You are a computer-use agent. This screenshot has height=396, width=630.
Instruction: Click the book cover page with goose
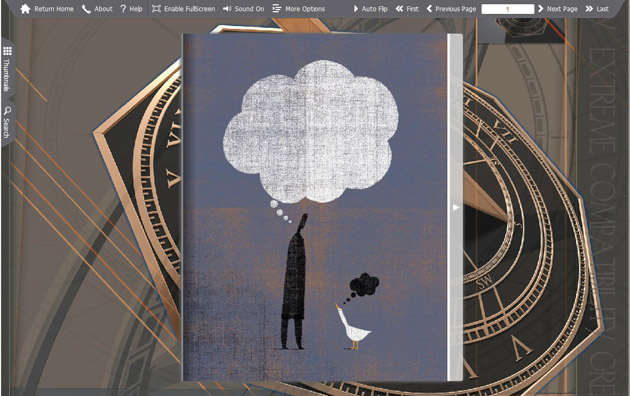315,207
